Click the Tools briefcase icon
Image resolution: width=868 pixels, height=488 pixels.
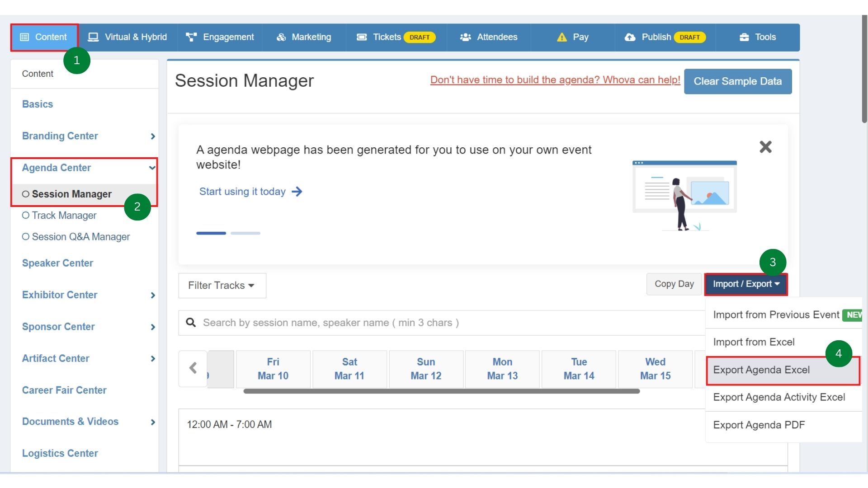[744, 37]
